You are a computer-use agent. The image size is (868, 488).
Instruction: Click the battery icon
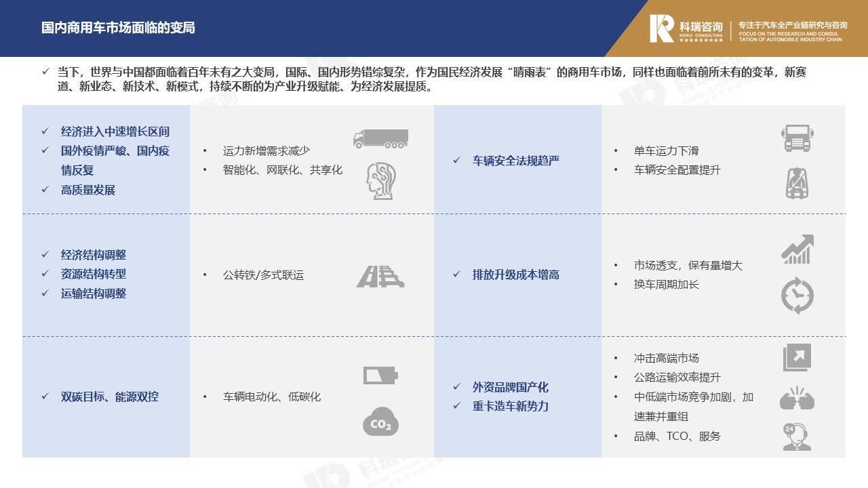coord(380,375)
